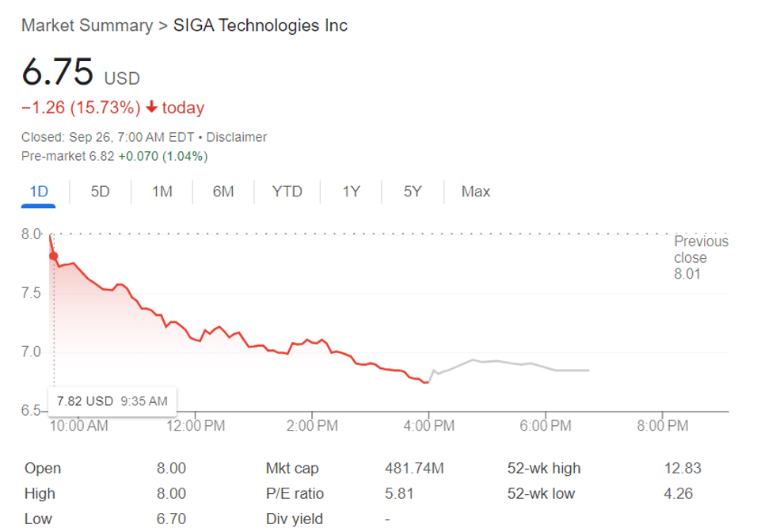Click the P/E ratio label
This screenshot has width=776, height=532.
pyautogui.click(x=295, y=494)
